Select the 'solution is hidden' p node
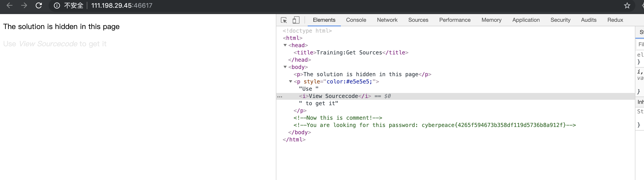The height and width of the screenshot is (180, 644). pyautogui.click(x=362, y=74)
